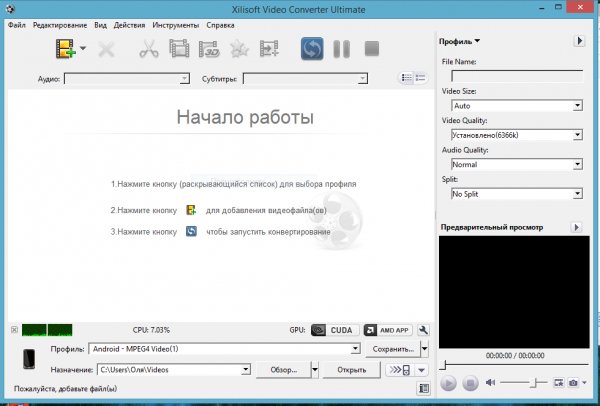600x406 pixels.
Task: Open the arrow beside the Обзор button
Action: point(315,370)
